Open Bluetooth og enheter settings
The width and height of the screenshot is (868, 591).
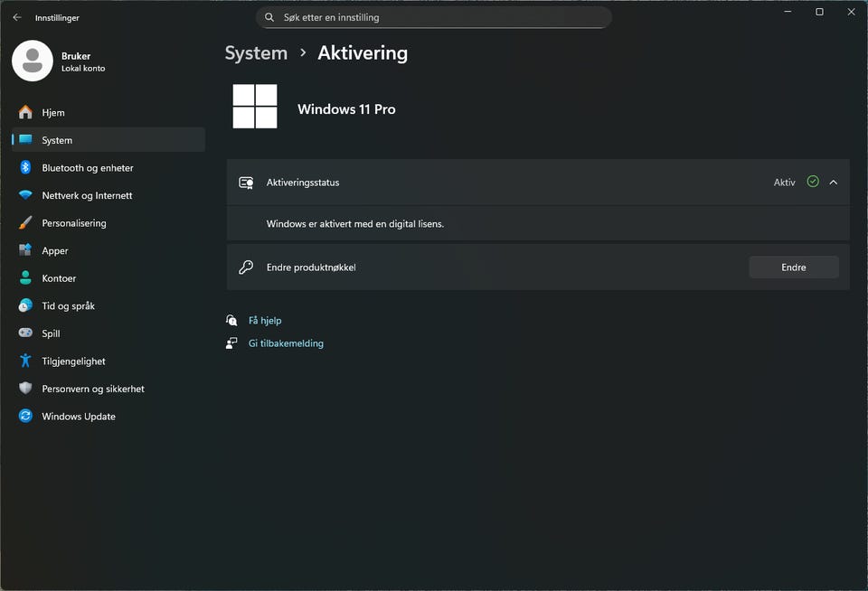click(x=108, y=168)
